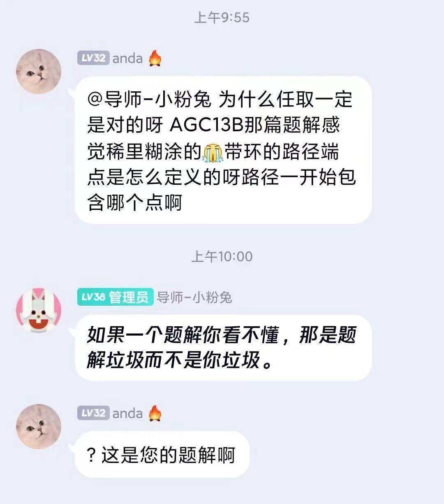
Task: Click the 上午10:00 timestamp
Action: [222, 257]
